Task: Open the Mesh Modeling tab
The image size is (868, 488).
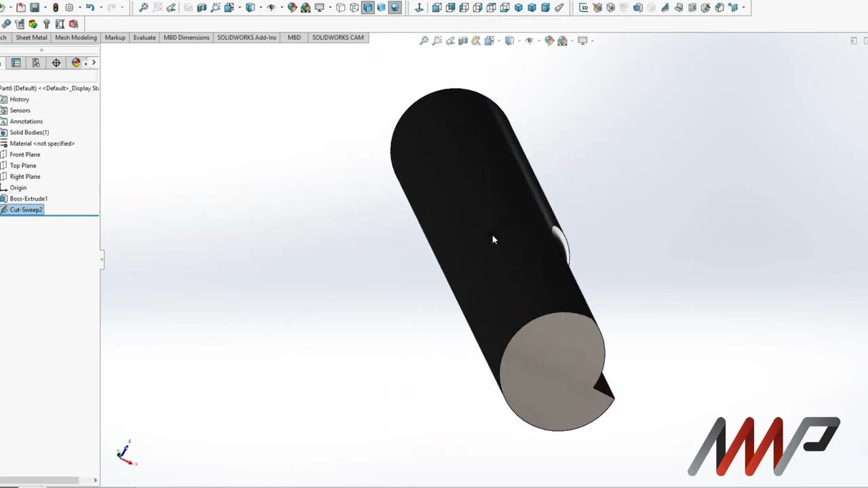Action: (x=76, y=37)
